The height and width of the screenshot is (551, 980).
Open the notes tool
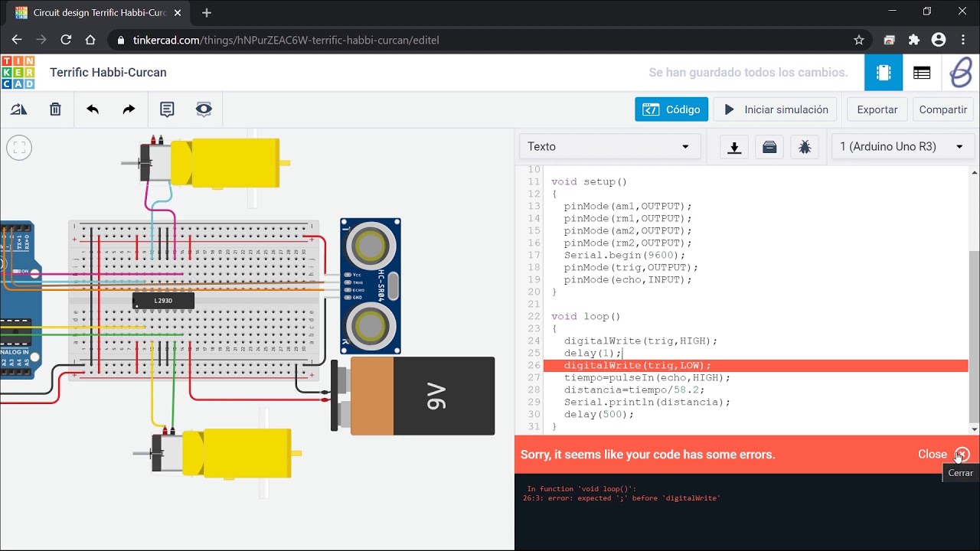(x=167, y=109)
